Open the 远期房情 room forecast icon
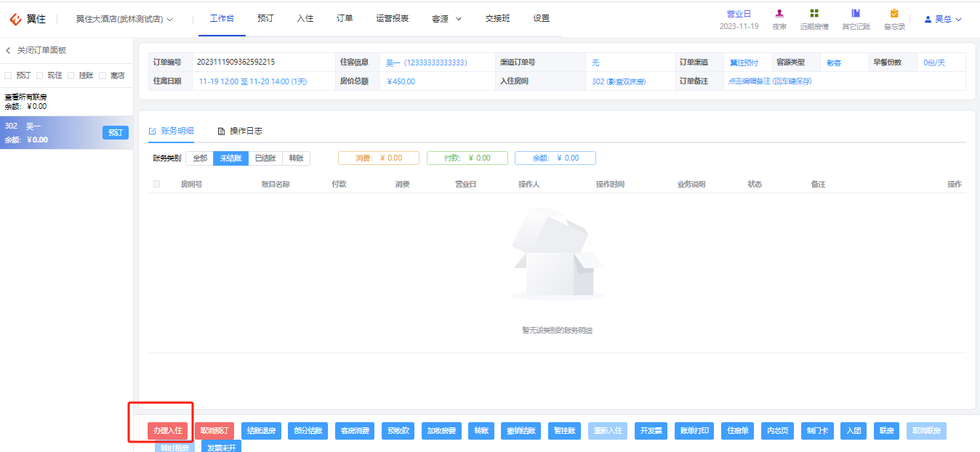Screen dimensions: 980x452 [814, 13]
